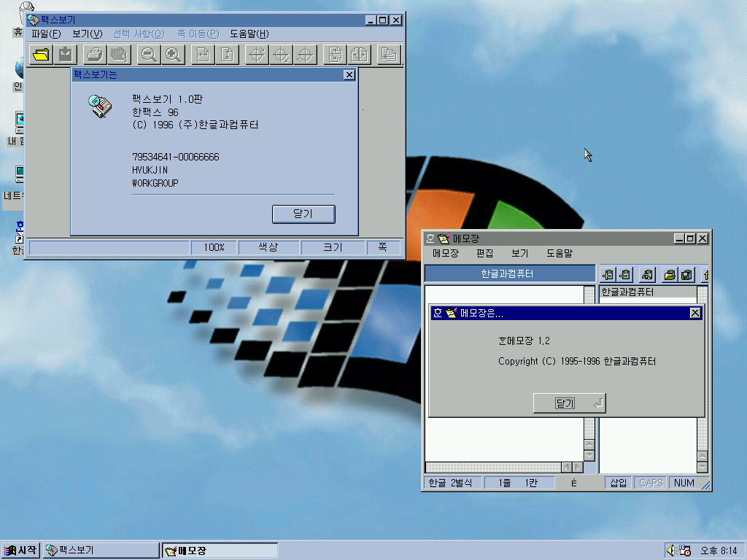Click the 100% zoom field in 팩스보기 status bar
This screenshot has width=747, height=560.
pyautogui.click(x=214, y=248)
